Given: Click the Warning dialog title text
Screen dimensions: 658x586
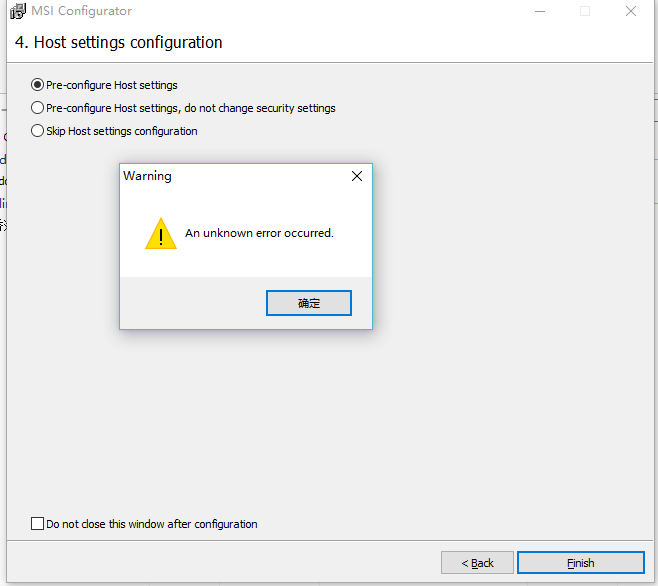Looking at the screenshot, I should pyautogui.click(x=147, y=176).
